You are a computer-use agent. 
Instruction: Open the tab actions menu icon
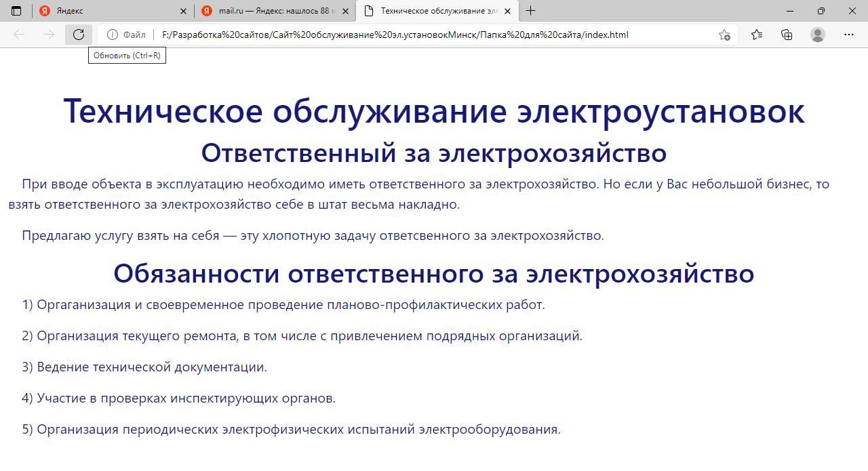(16, 11)
